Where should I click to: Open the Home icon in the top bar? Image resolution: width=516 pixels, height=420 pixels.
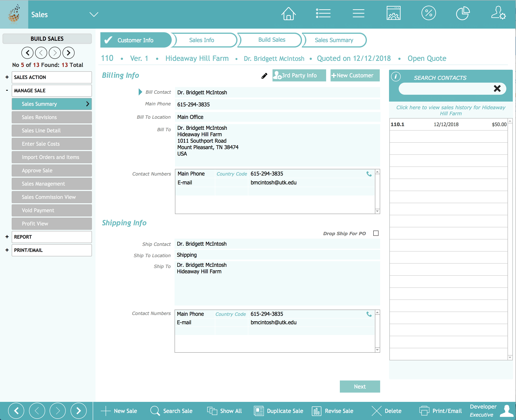tap(288, 14)
